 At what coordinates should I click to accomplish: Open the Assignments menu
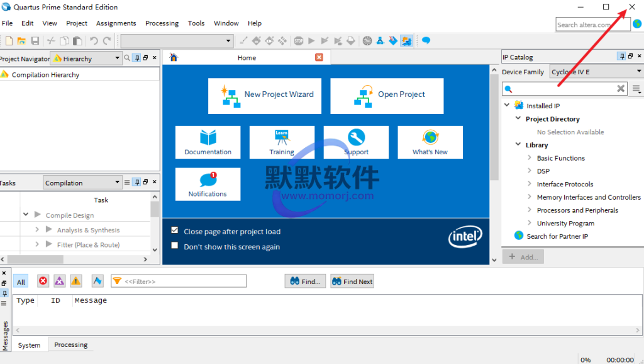116,23
